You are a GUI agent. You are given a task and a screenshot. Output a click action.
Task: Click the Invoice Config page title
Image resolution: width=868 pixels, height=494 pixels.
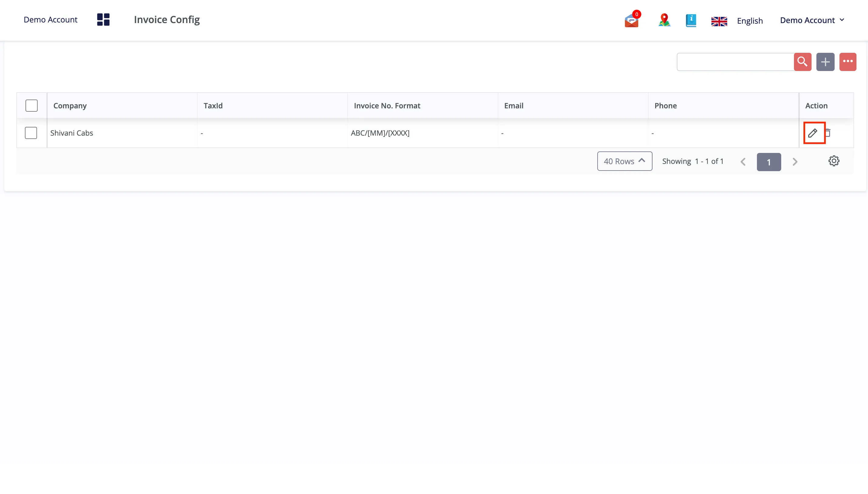(167, 20)
